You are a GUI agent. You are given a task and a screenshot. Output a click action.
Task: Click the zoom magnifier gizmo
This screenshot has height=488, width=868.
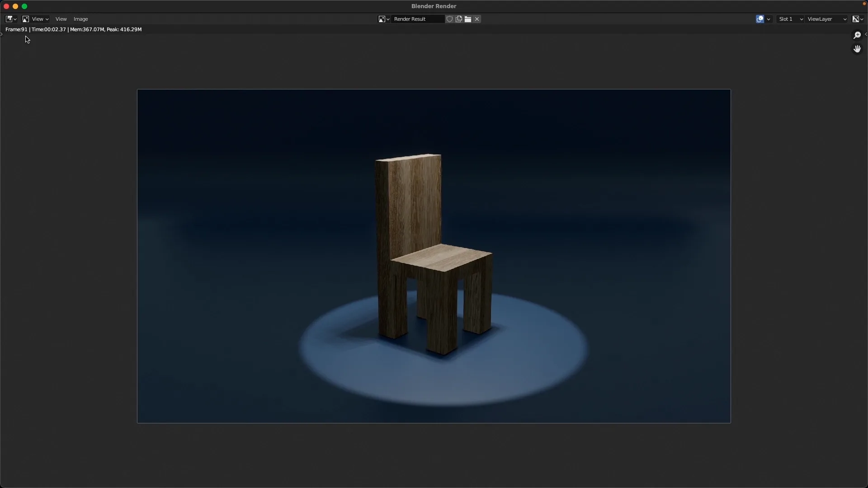(x=857, y=35)
